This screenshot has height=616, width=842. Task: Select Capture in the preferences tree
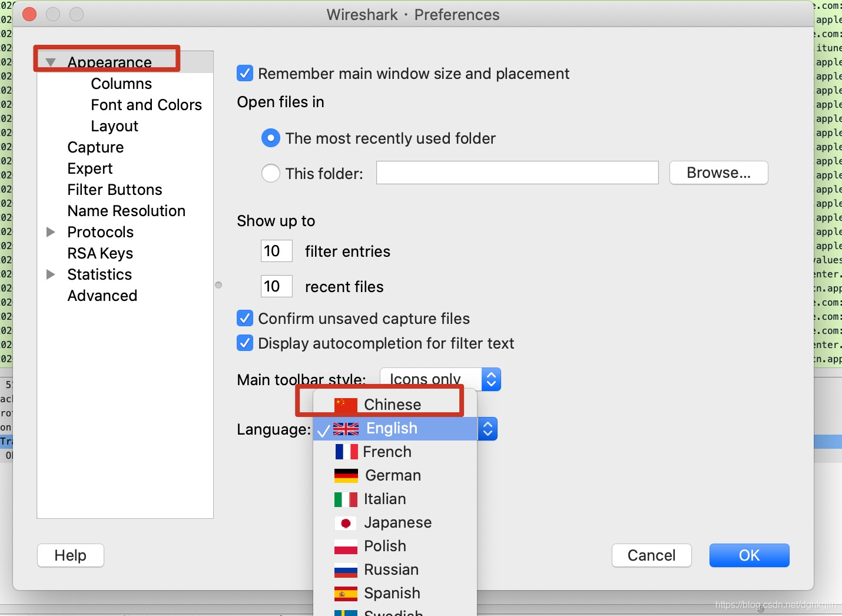pyautogui.click(x=95, y=147)
